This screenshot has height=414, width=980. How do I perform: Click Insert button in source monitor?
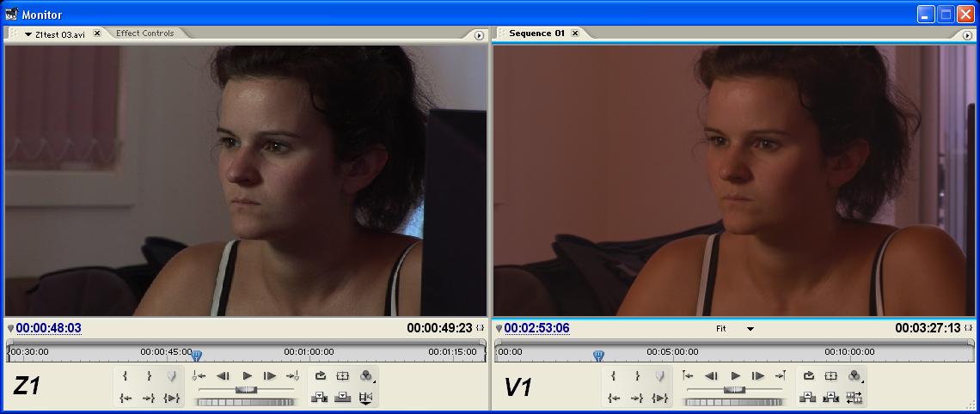point(320,397)
